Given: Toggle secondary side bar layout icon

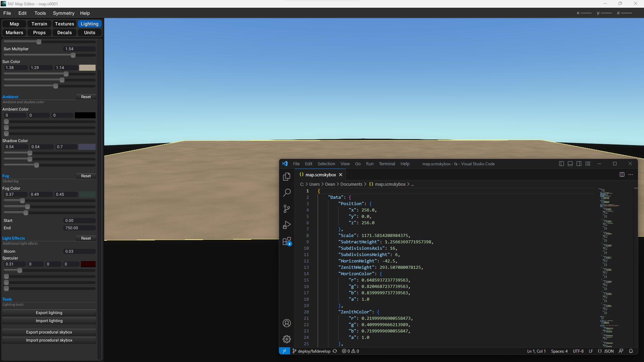Looking at the screenshot, I should [x=579, y=164].
